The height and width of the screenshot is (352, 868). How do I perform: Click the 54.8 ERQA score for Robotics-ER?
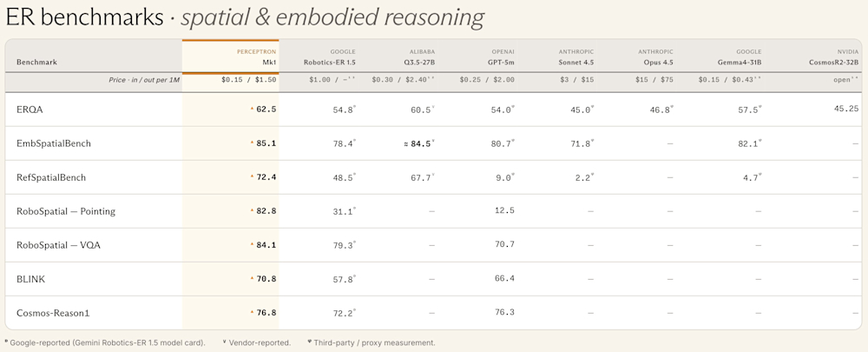click(x=343, y=110)
